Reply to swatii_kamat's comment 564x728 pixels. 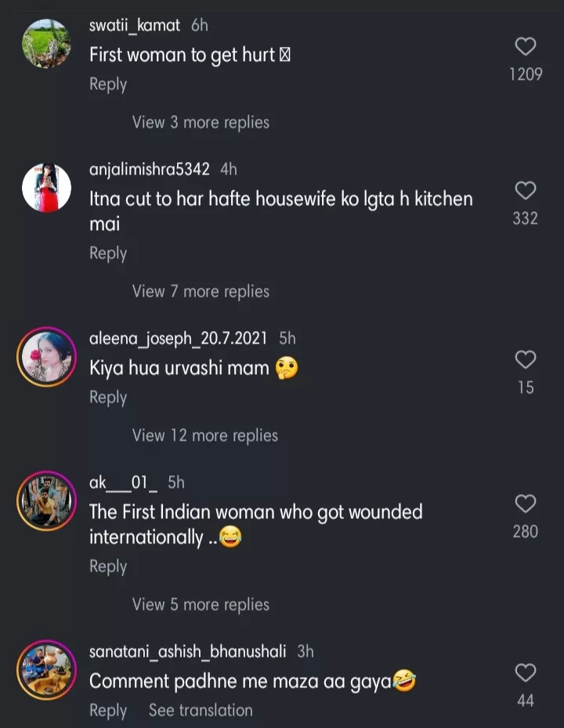click(x=108, y=85)
